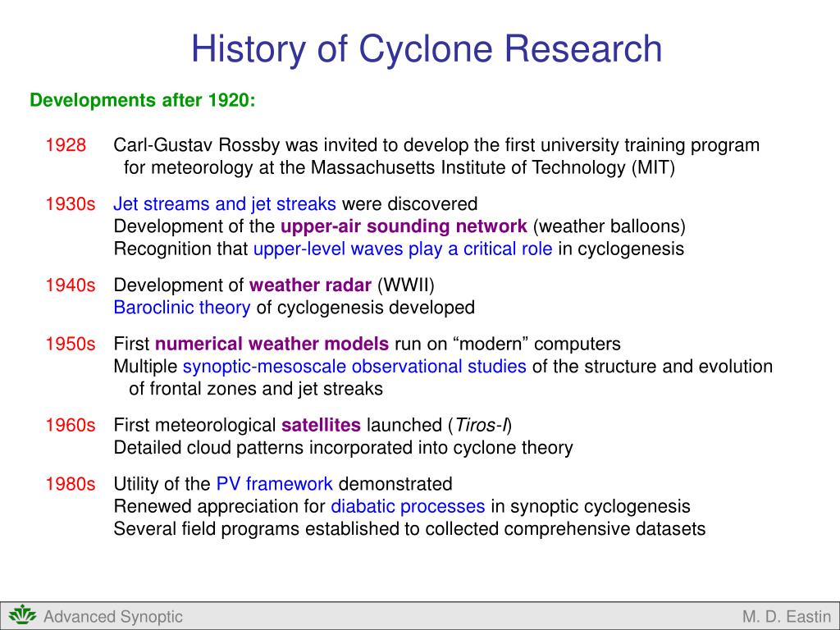The image size is (840, 630).
Task: Click 'Advanced Synoptic' footer text
Action: [113, 617]
